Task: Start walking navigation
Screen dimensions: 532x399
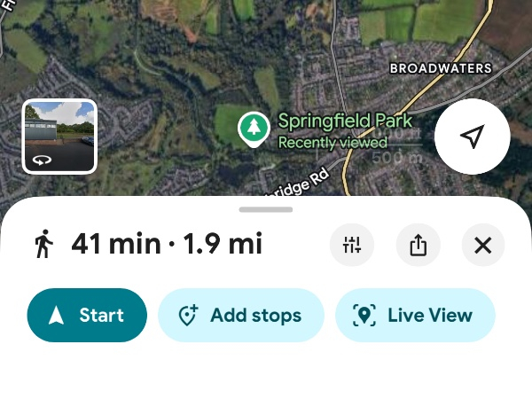Action: pyautogui.click(x=87, y=316)
